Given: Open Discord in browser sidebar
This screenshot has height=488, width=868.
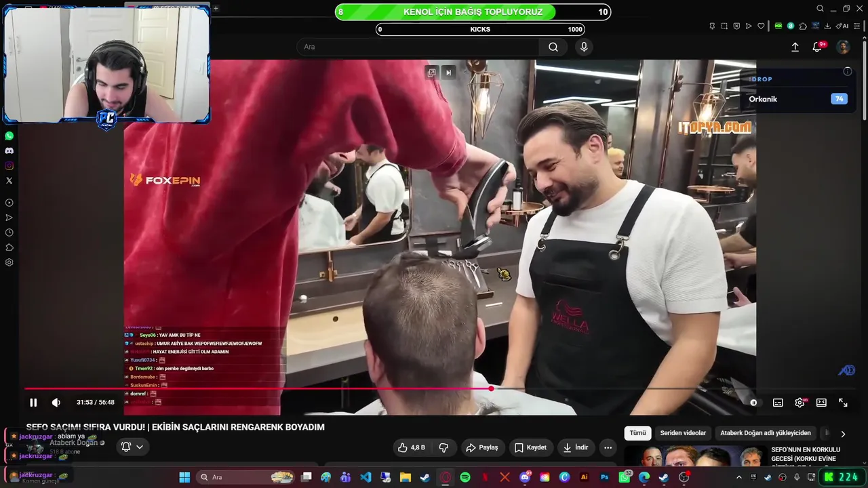Looking at the screenshot, I should click(9, 150).
